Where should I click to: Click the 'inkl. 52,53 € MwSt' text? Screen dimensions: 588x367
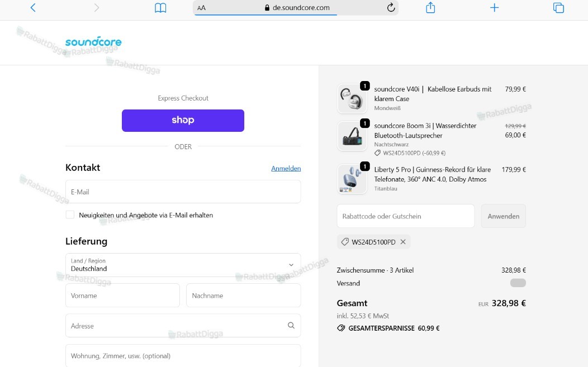tap(363, 316)
